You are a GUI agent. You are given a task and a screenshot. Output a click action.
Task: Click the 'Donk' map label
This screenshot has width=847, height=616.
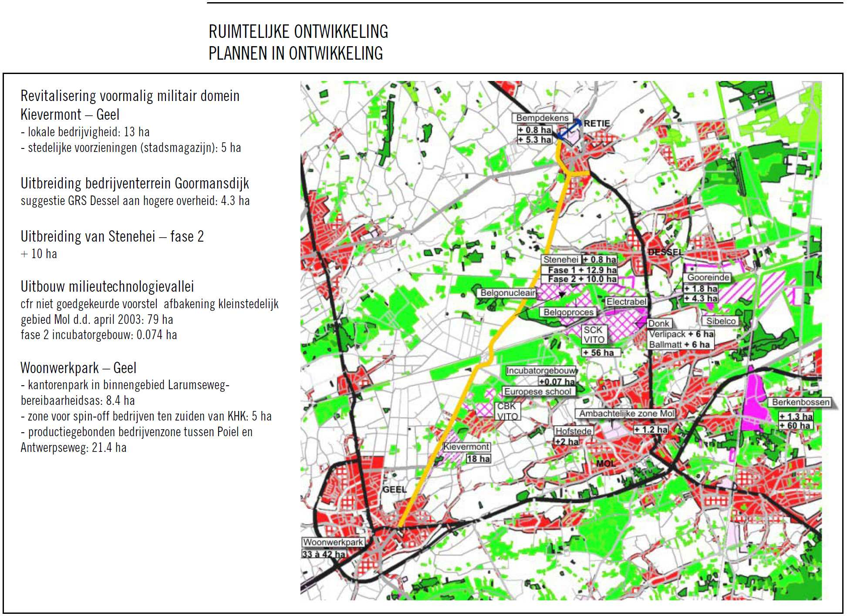click(658, 323)
